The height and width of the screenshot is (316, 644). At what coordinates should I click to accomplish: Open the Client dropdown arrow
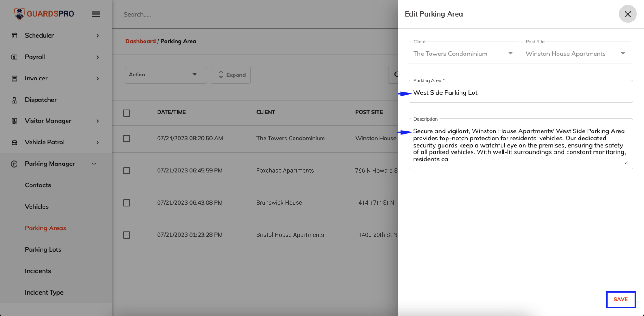510,53
